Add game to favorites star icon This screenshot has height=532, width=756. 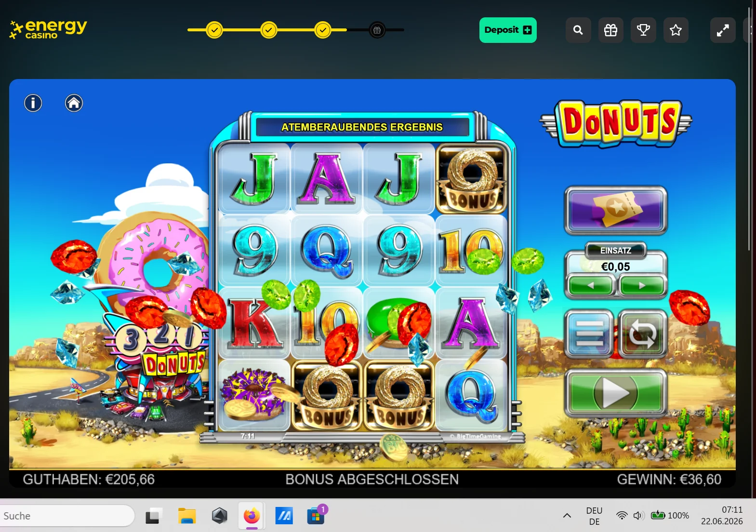coord(676,30)
